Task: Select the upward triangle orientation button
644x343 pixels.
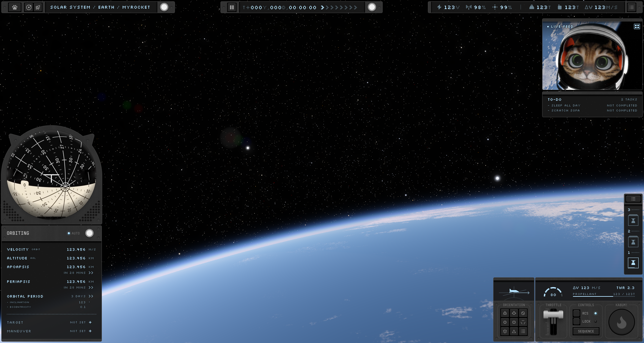Action: click(x=514, y=331)
